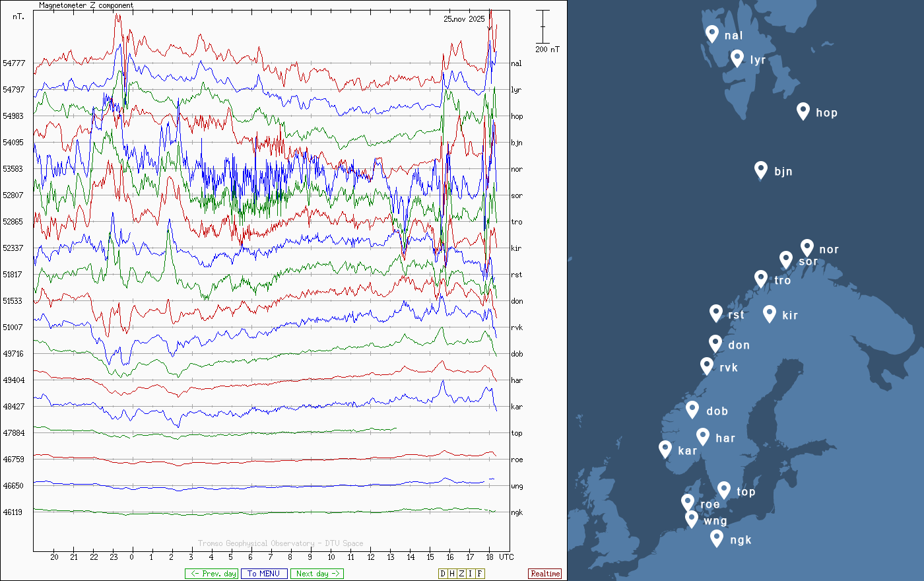
Task: Click the nal trace label on chart
Action: click(516, 63)
